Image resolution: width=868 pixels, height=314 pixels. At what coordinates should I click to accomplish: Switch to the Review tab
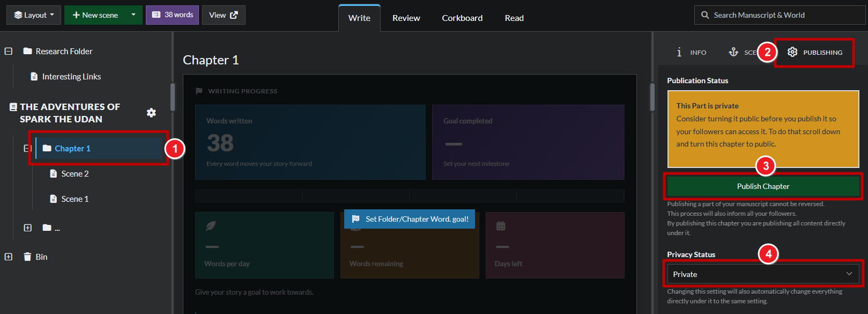pyautogui.click(x=406, y=18)
